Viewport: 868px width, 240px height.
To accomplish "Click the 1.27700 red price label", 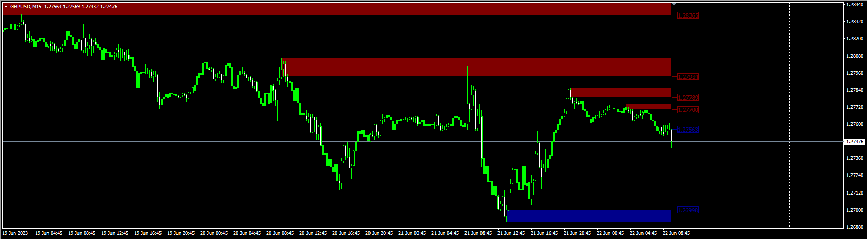I will pyautogui.click(x=688, y=110).
